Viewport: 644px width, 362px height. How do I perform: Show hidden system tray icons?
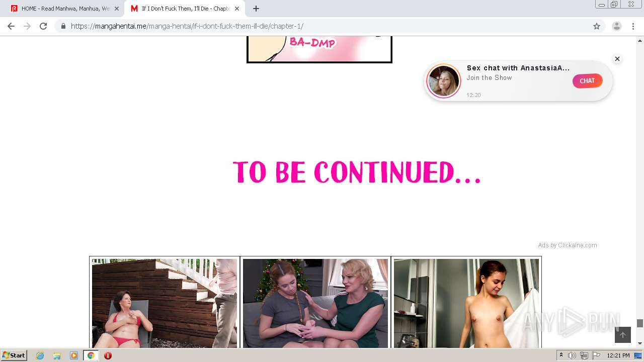pyautogui.click(x=561, y=355)
